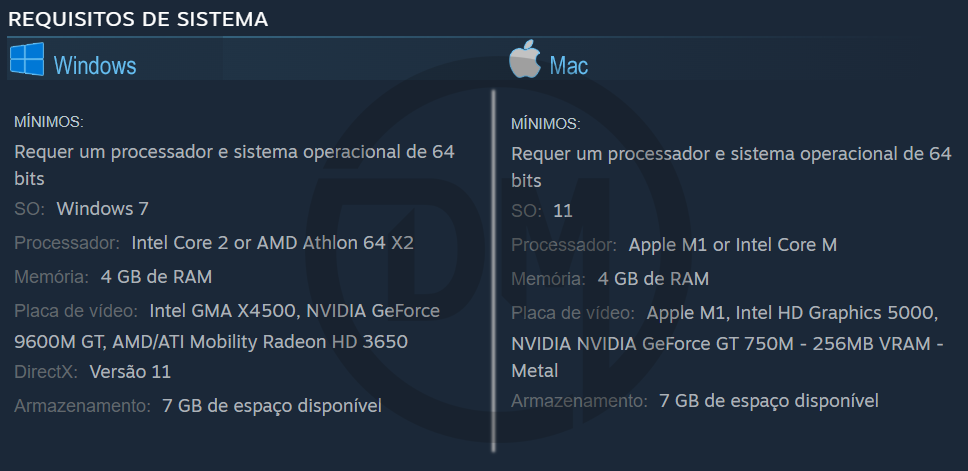Click the Requisitos de Sistema heading
This screenshot has width=968, height=471.
(138, 19)
